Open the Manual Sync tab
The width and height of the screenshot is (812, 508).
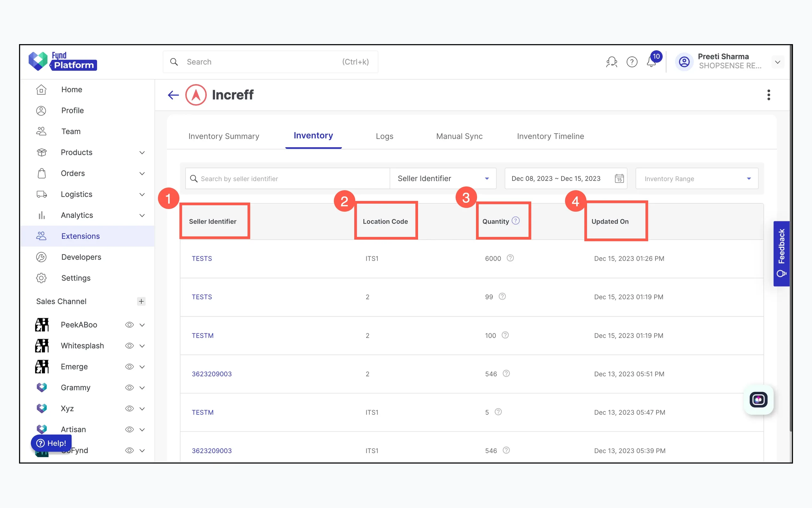coord(459,136)
